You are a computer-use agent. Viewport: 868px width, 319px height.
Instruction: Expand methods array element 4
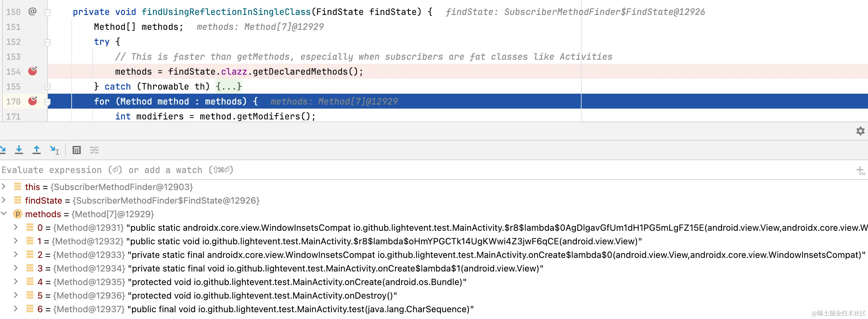16,281
